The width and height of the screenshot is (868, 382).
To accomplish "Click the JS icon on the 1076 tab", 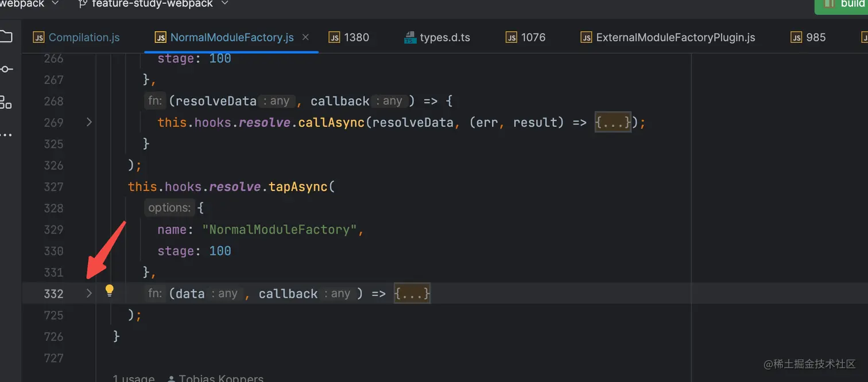I will (511, 37).
